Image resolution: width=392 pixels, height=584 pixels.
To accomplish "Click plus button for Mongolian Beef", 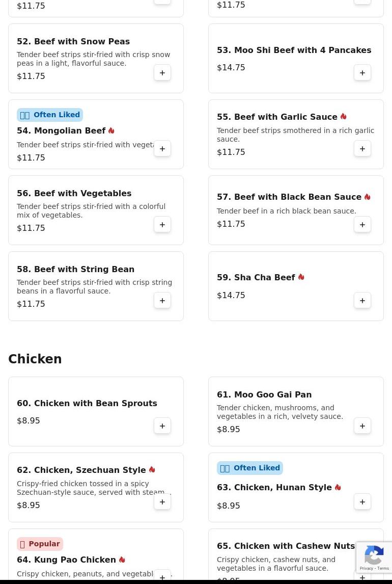I will [x=162, y=149].
